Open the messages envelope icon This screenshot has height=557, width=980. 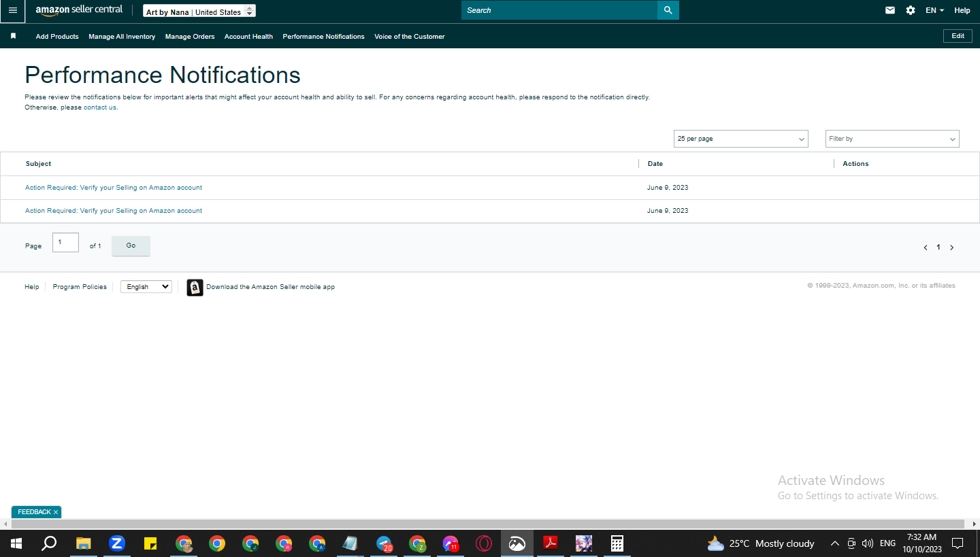pyautogui.click(x=889, y=10)
